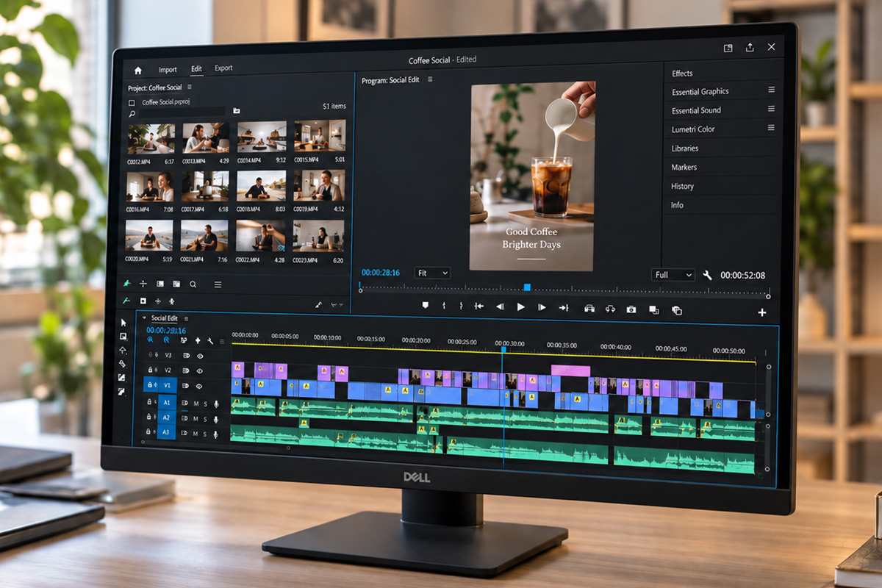Toggle the V2 track eye icon
The image size is (882, 588).
point(199,370)
